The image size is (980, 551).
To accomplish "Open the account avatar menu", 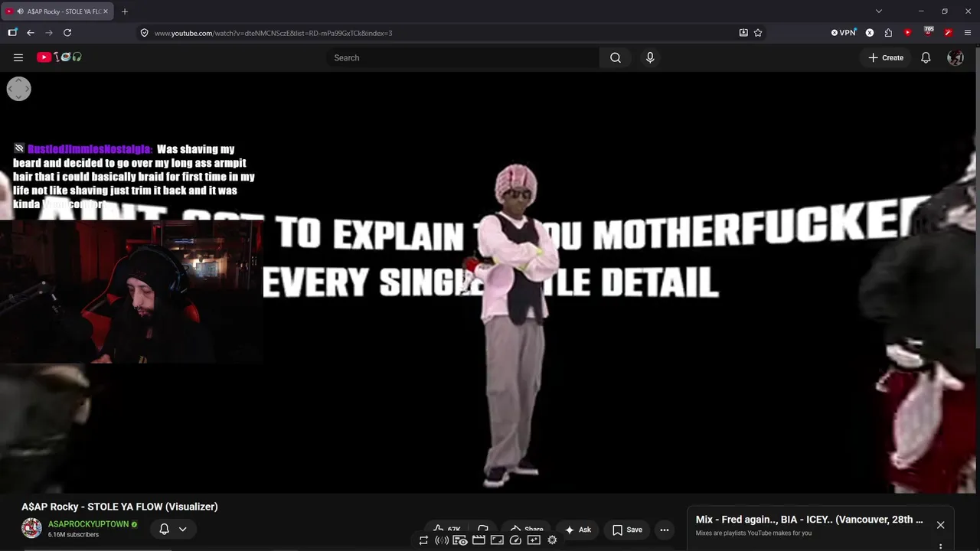I will tap(955, 57).
